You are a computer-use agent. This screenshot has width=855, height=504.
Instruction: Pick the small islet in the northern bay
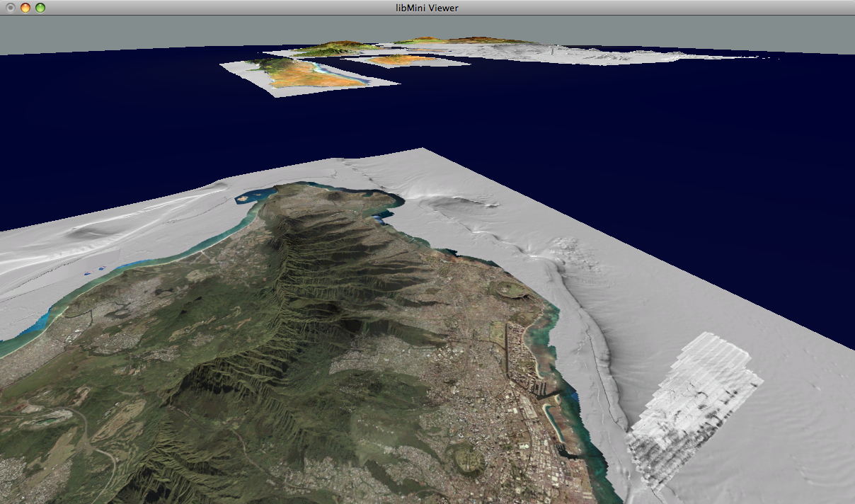243,199
